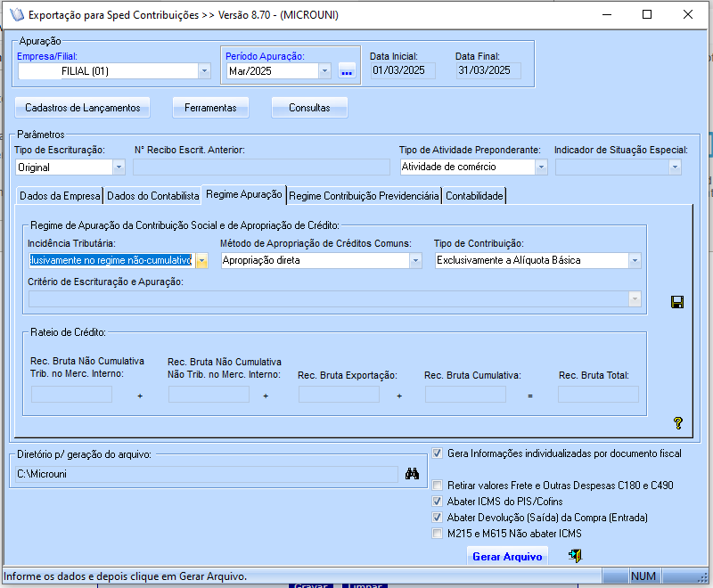Click the binoculars icon to browse directory
Image resolution: width=713 pixels, height=588 pixels.
pos(412,473)
